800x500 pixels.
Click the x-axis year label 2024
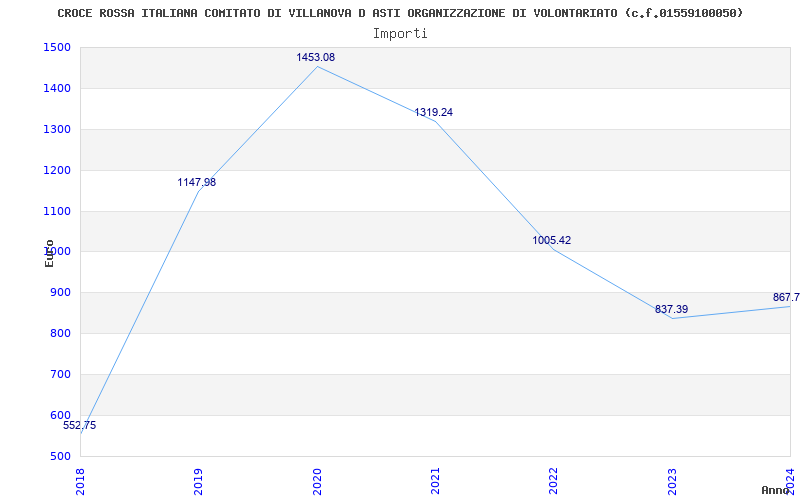pyautogui.click(x=790, y=481)
